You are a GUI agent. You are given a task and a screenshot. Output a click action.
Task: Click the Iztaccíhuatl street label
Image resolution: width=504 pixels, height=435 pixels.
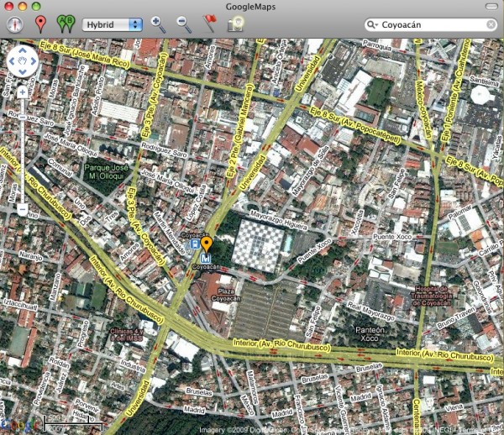pyautogui.click(x=20, y=304)
